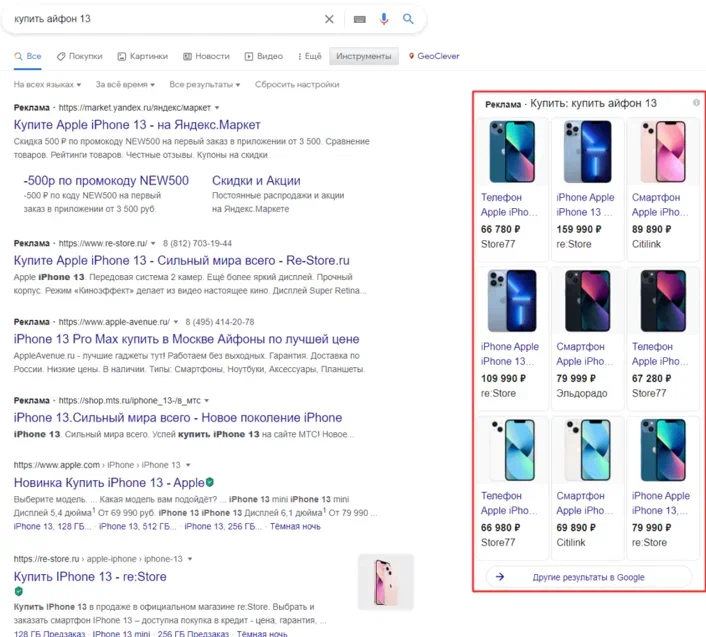Open the Ещё more options menu
The width and height of the screenshot is (706, 637).
(308, 57)
